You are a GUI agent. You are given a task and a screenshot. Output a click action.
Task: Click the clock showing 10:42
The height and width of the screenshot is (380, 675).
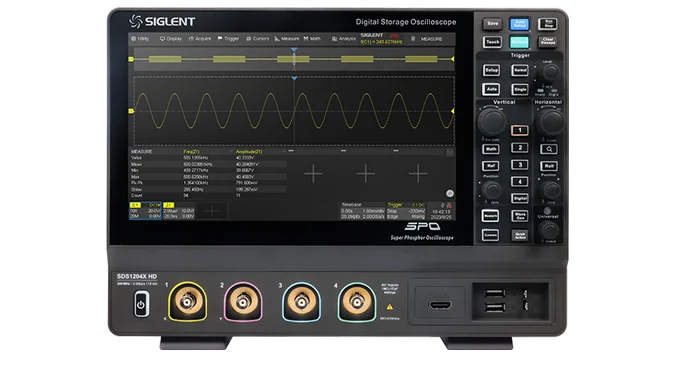[441, 212]
